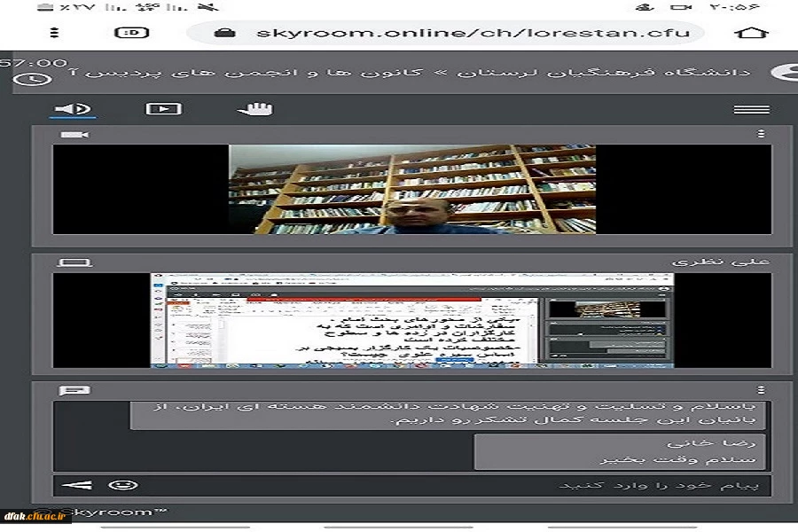
Task: Open the emoji smiley picker
Action: tap(122, 485)
